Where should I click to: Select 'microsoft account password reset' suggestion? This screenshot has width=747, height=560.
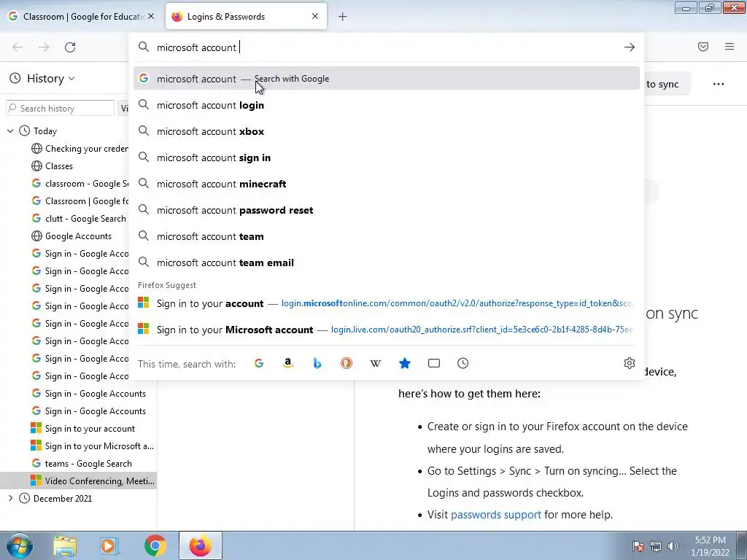(x=387, y=210)
